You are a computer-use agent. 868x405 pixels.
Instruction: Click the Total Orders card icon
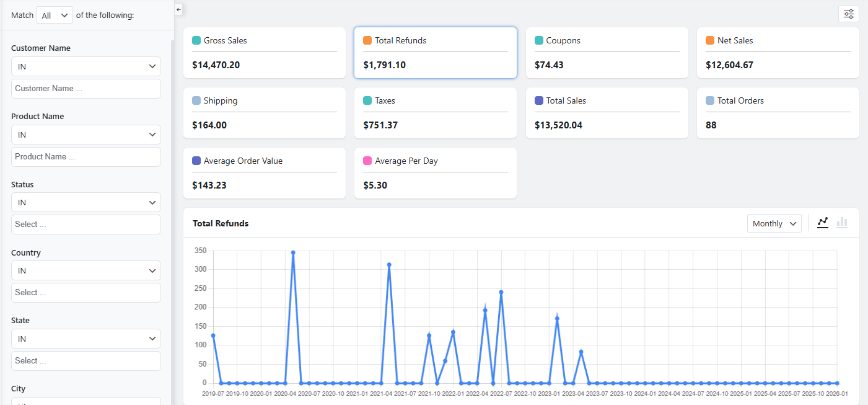710,100
